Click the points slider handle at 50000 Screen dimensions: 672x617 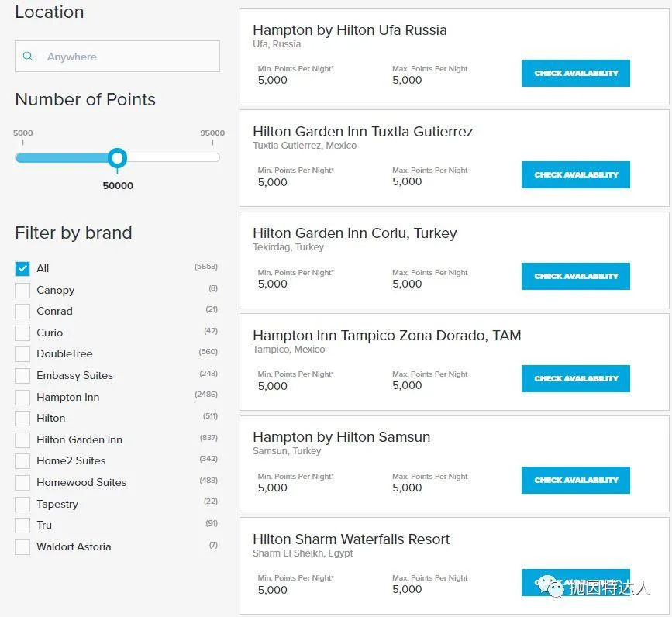tap(118, 158)
